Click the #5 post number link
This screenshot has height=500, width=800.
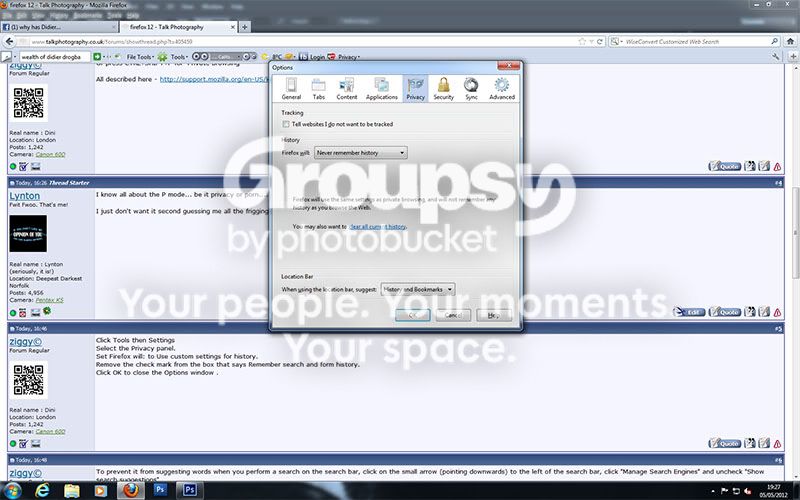point(778,329)
